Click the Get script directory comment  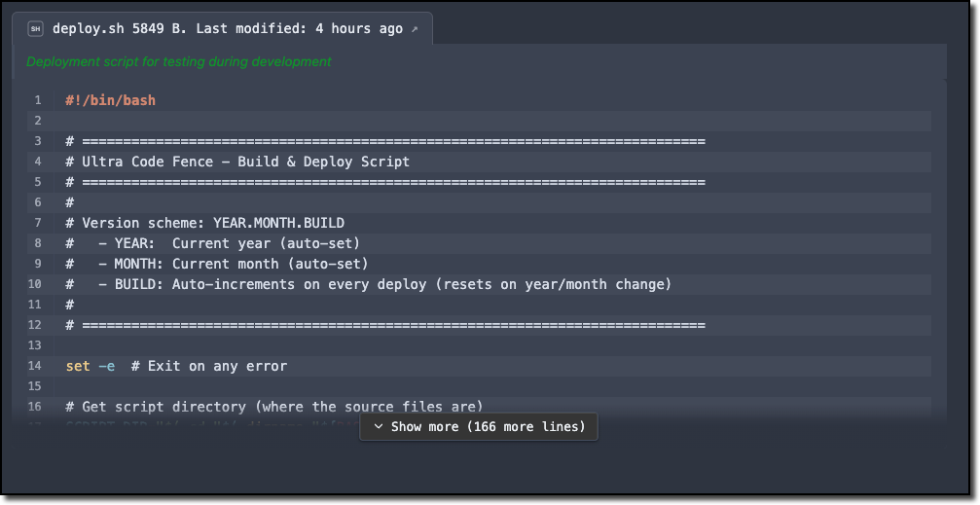coord(273,407)
